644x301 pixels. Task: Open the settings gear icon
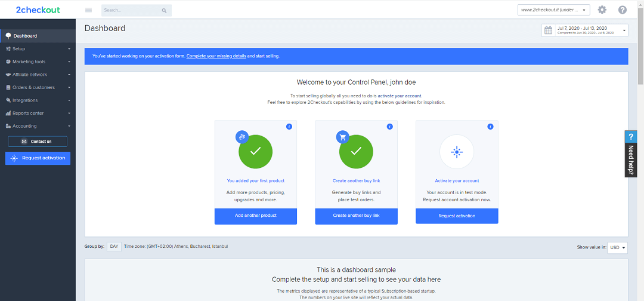602,10
